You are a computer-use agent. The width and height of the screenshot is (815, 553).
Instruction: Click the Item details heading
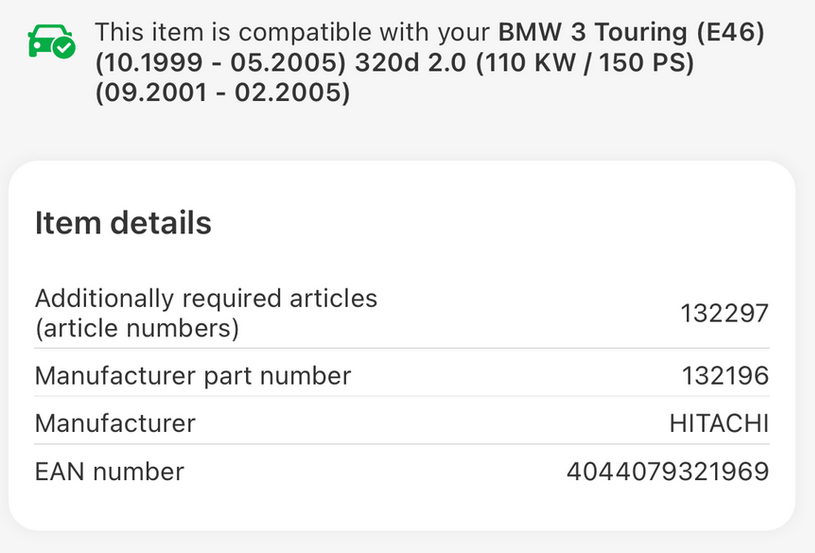[123, 223]
